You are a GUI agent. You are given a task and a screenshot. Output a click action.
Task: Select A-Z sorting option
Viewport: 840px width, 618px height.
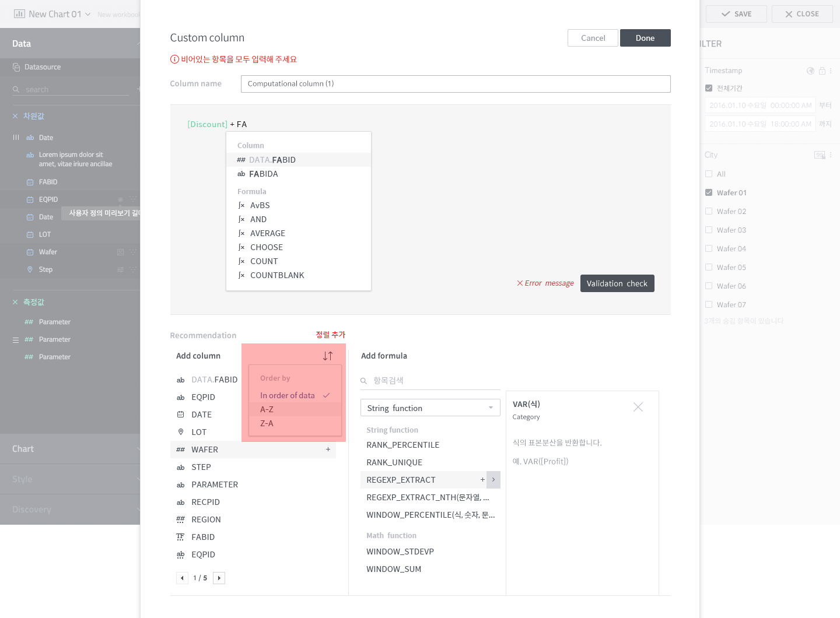pyautogui.click(x=295, y=409)
